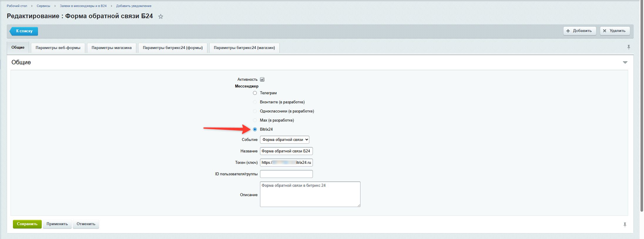Switch to Параметры веб-формы tab
Viewport: 644px width, 239px height.
[58, 48]
